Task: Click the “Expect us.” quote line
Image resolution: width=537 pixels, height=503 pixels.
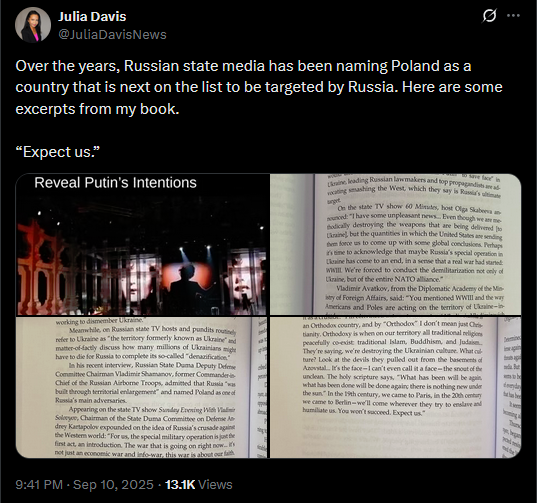Action: (x=58, y=152)
